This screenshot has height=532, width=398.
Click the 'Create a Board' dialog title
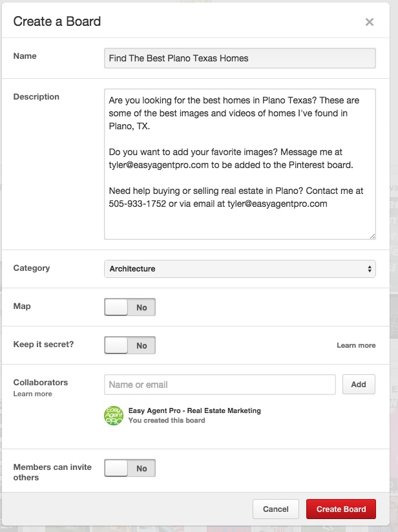tap(57, 21)
